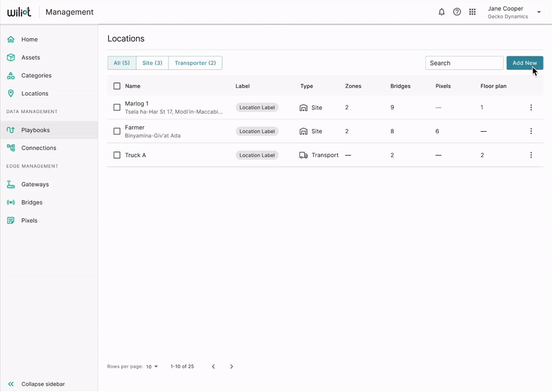Click the Gateways router icon
Image resolution: width=552 pixels, height=392 pixels.
(11, 184)
